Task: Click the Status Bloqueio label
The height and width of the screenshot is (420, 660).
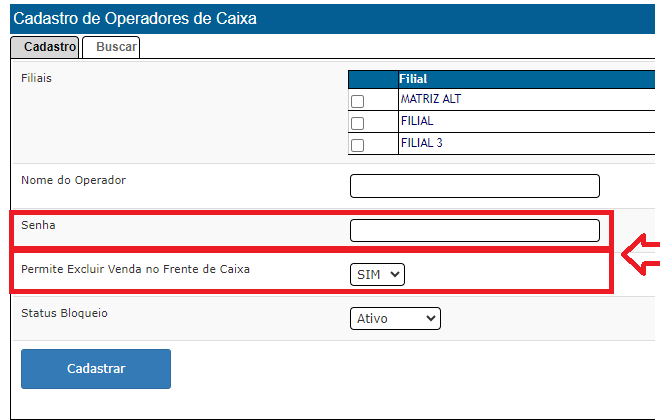Action: (64, 313)
